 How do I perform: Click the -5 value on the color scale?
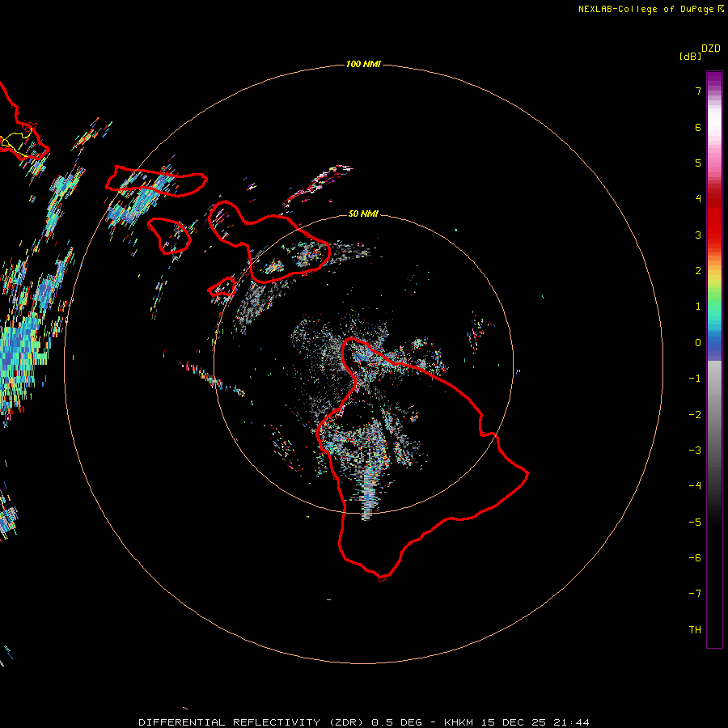point(695,523)
